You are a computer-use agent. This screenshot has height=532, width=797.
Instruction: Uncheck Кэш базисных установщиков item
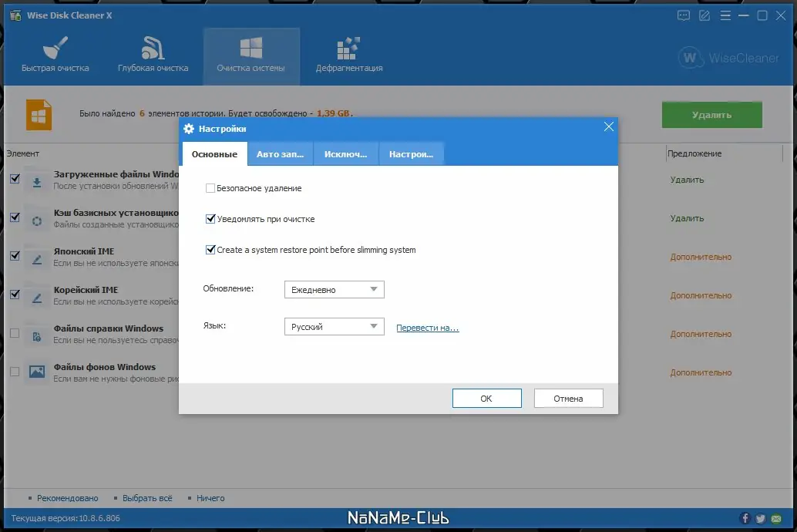(x=15, y=217)
